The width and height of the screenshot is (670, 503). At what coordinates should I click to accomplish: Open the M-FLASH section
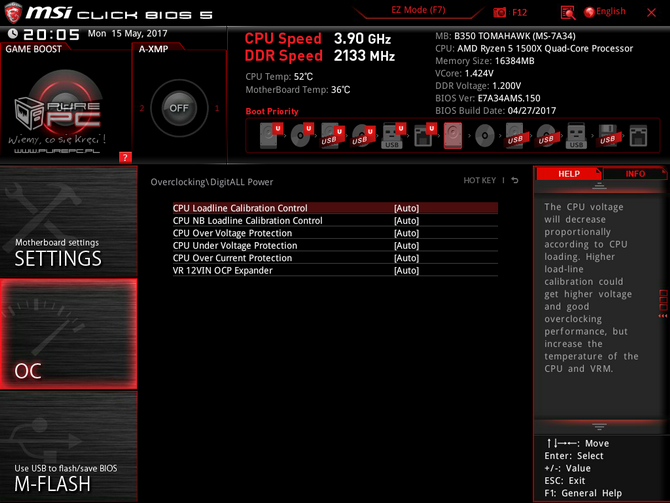tap(68, 447)
